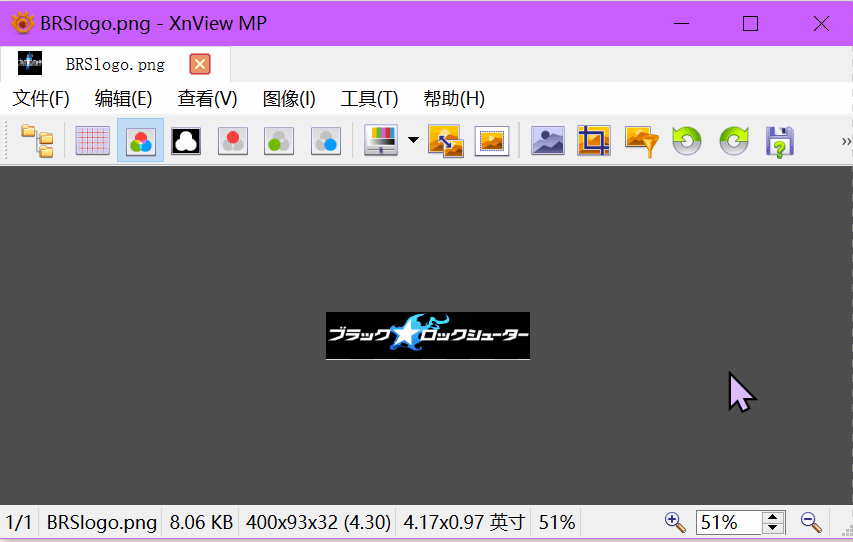Minimize the XnView MP window
This screenshot has width=853, height=542.
coord(681,23)
